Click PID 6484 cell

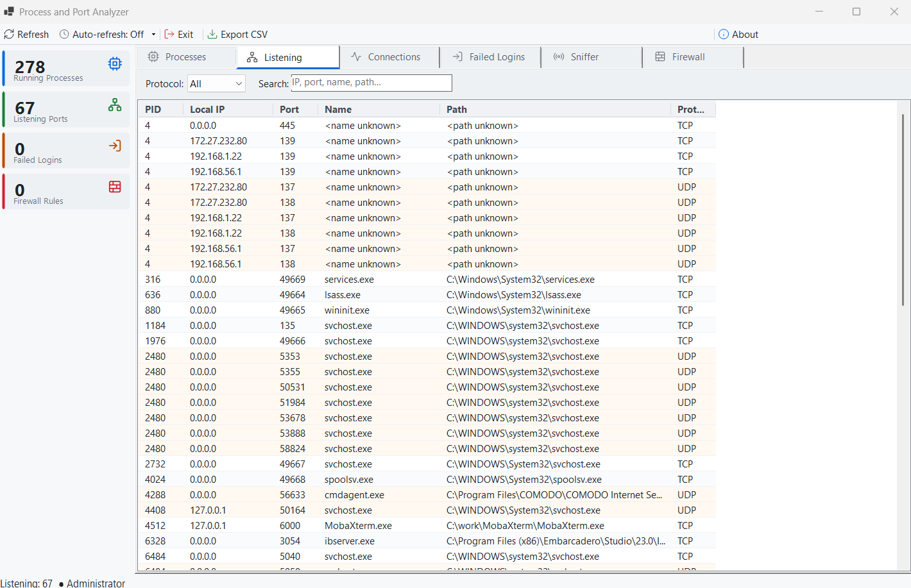[155, 557]
